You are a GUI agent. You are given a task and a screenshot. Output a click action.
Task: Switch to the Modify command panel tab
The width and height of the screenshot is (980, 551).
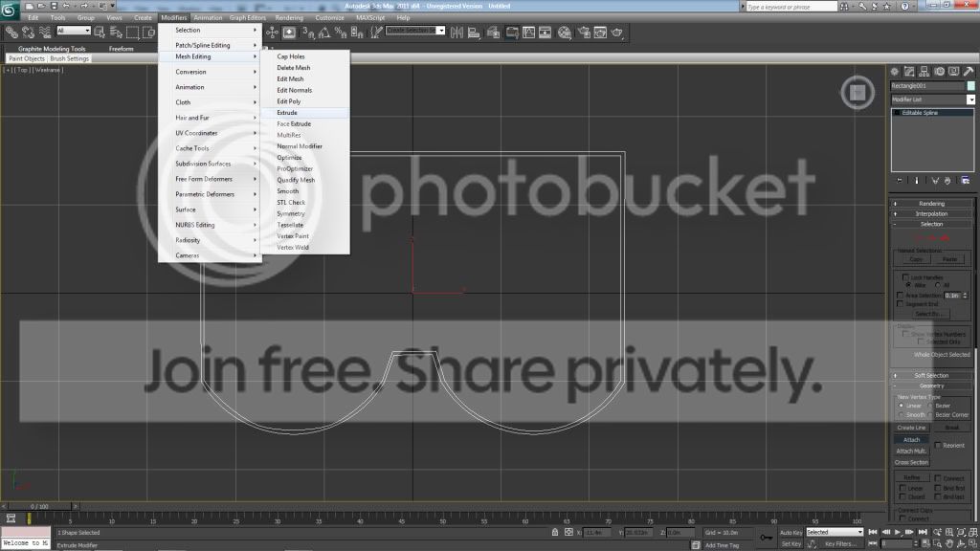tap(909, 71)
